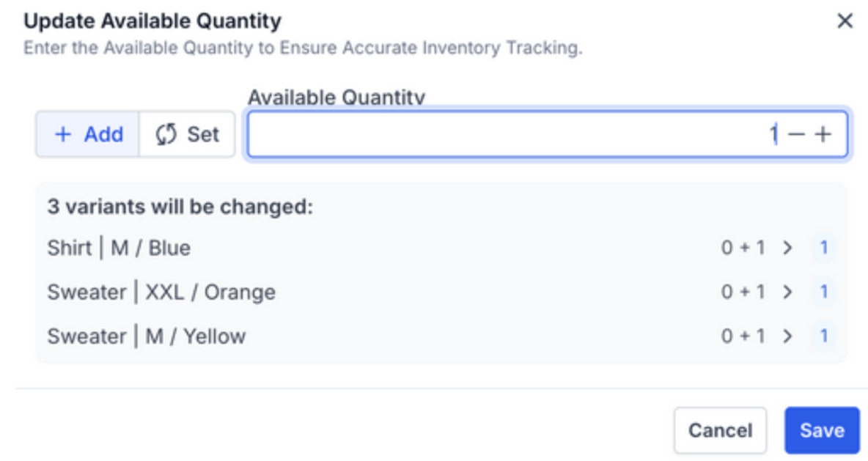Click the "0 + 1" calculation in Shirt row

743,248
